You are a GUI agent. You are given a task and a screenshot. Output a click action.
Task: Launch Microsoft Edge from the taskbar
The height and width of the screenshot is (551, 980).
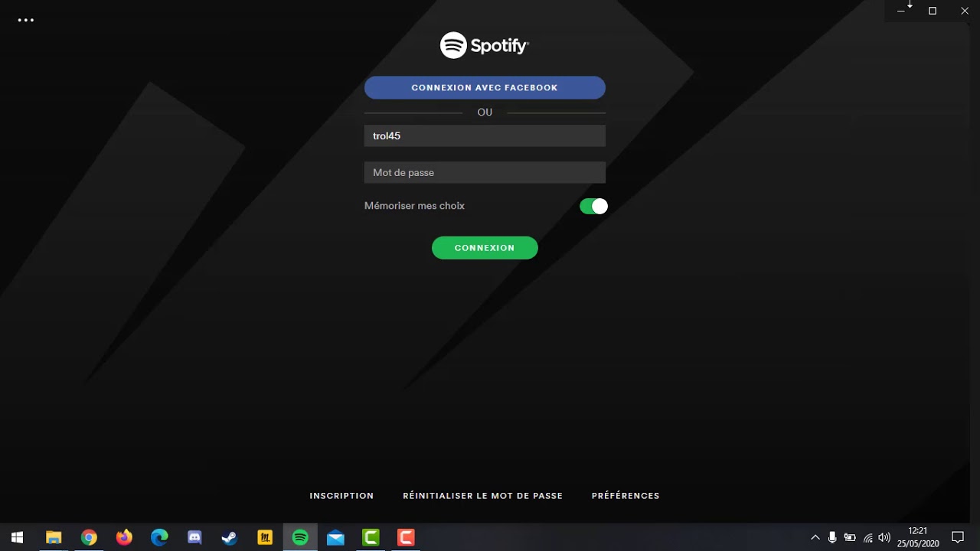coord(159,537)
